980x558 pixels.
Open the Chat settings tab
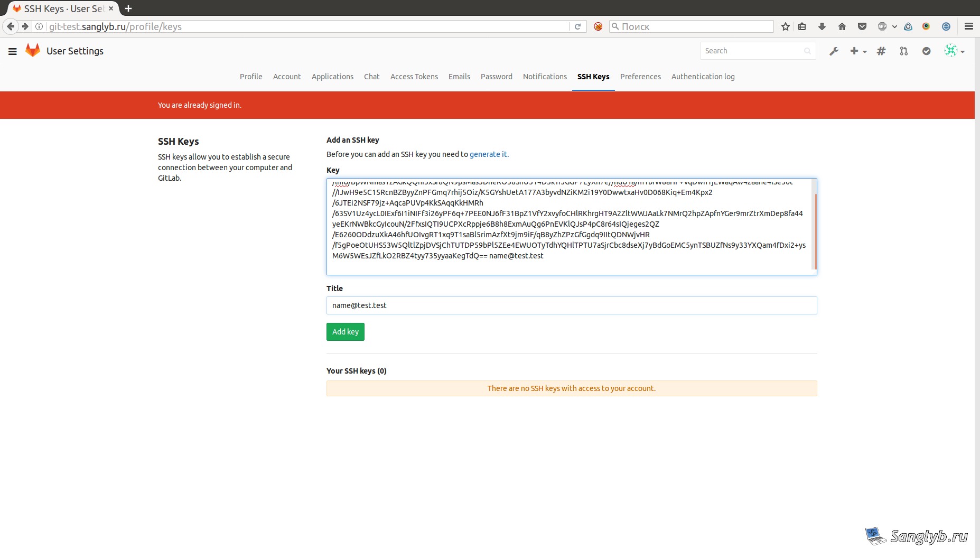[x=372, y=77]
